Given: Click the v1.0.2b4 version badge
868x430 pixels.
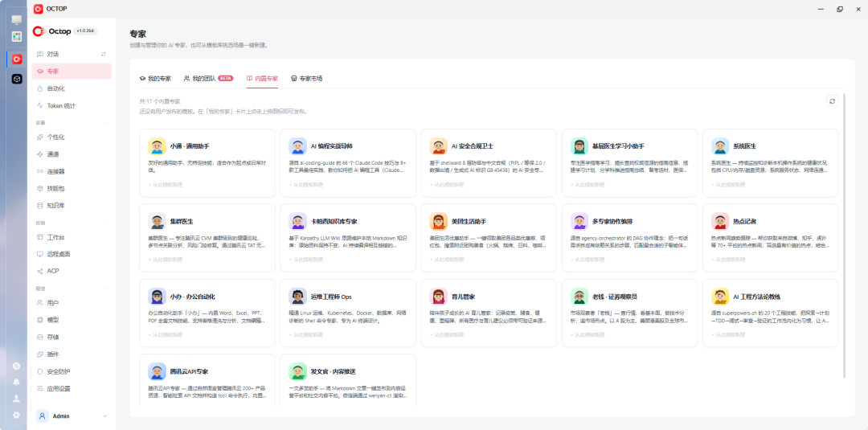Looking at the screenshot, I should pos(86,31).
